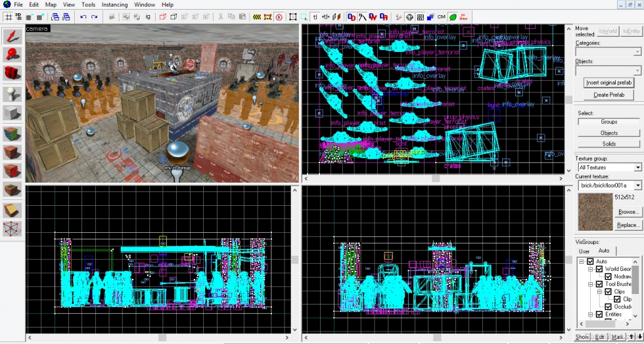Image resolution: width=644 pixels, height=344 pixels.
Task: Click the Paste clipboard icon
Action: [242, 17]
